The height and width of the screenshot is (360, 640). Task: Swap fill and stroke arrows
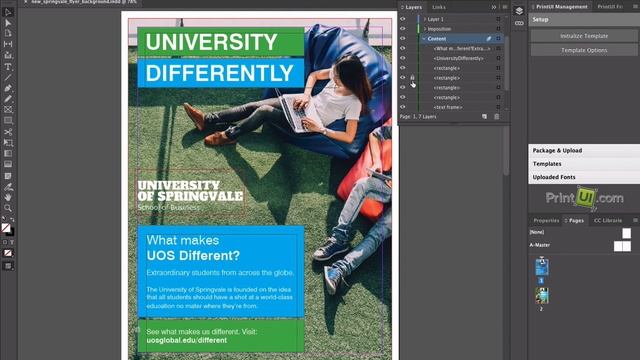point(12,220)
